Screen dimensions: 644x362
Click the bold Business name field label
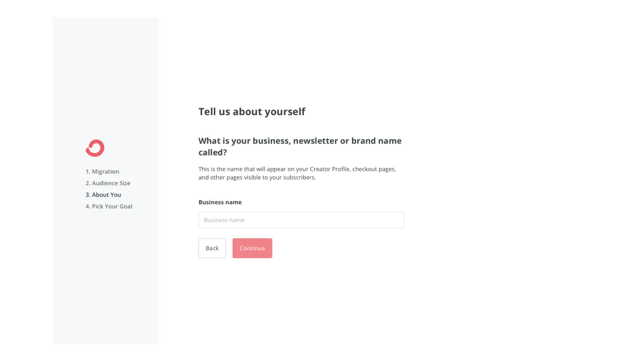tap(220, 202)
